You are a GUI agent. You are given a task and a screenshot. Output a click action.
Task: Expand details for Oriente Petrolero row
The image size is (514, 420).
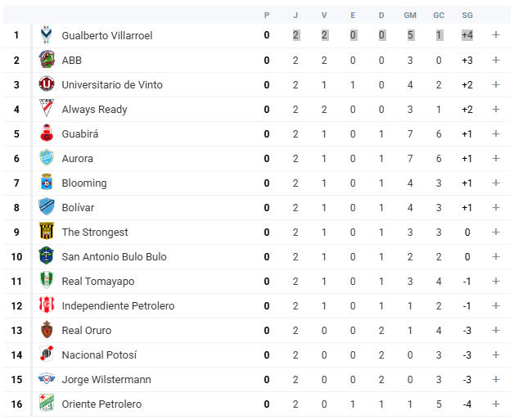click(496, 404)
